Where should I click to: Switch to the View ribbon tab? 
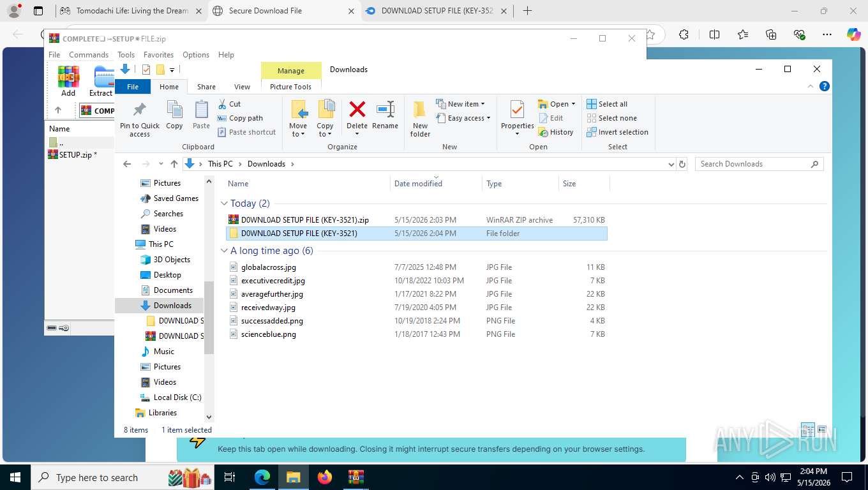tap(242, 87)
